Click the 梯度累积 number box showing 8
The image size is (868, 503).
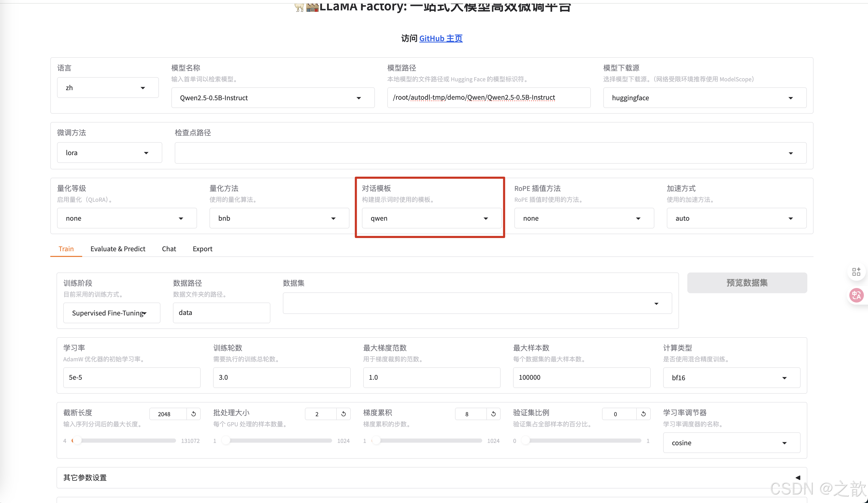tap(471, 414)
